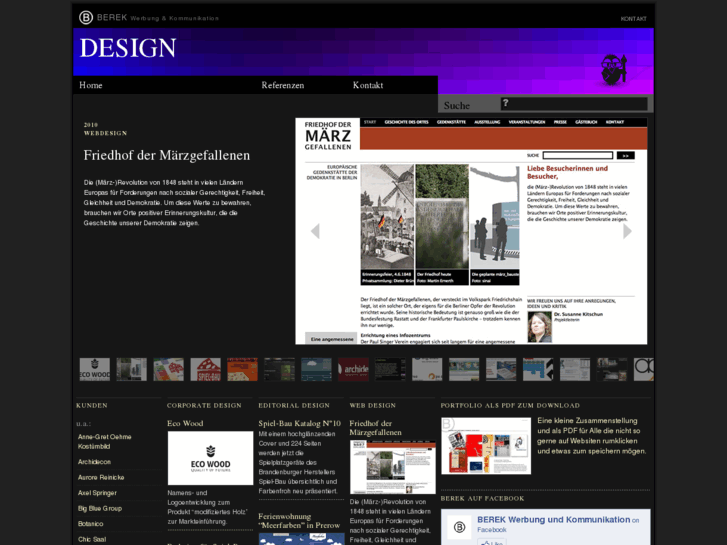The height and width of the screenshot is (545, 727).
Task: Open Ferienwohnung "Meerfarben" in Prerow link
Action: [x=299, y=521]
